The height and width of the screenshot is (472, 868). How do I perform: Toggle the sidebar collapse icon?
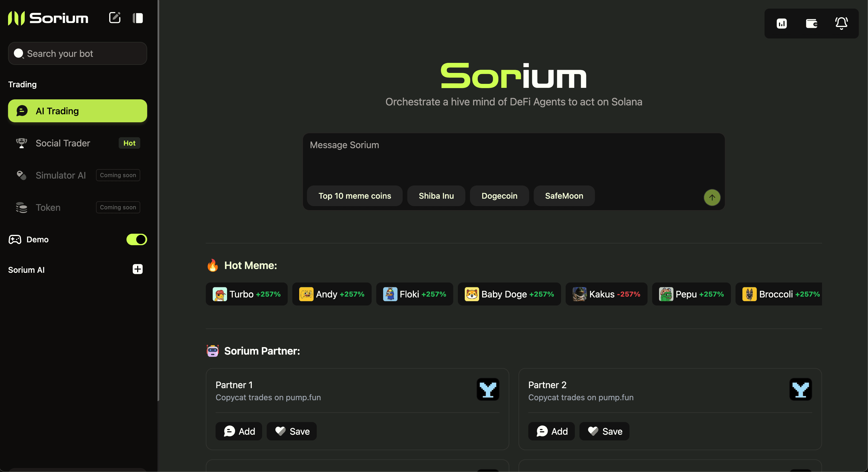click(138, 18)
